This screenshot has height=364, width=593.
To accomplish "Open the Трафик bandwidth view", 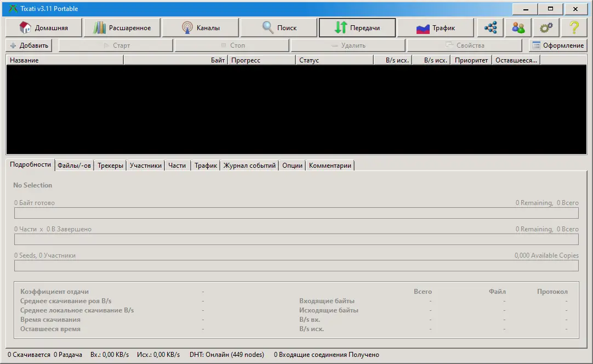I will click(436, 27).
